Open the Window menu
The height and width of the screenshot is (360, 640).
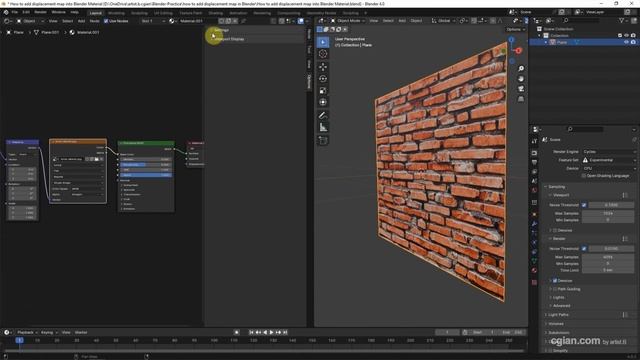(58, 12)
